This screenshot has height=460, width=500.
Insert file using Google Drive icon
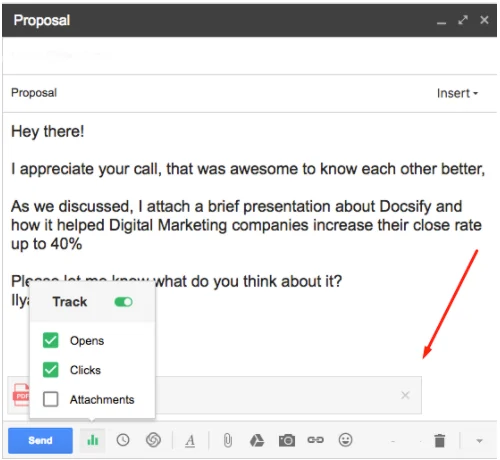click(x=257, y=440)
